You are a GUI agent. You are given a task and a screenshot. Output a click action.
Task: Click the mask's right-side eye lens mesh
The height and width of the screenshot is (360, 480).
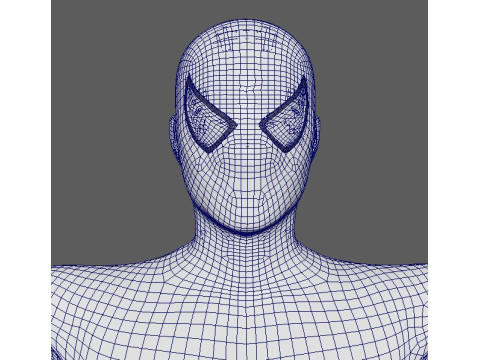coord(284,114)
